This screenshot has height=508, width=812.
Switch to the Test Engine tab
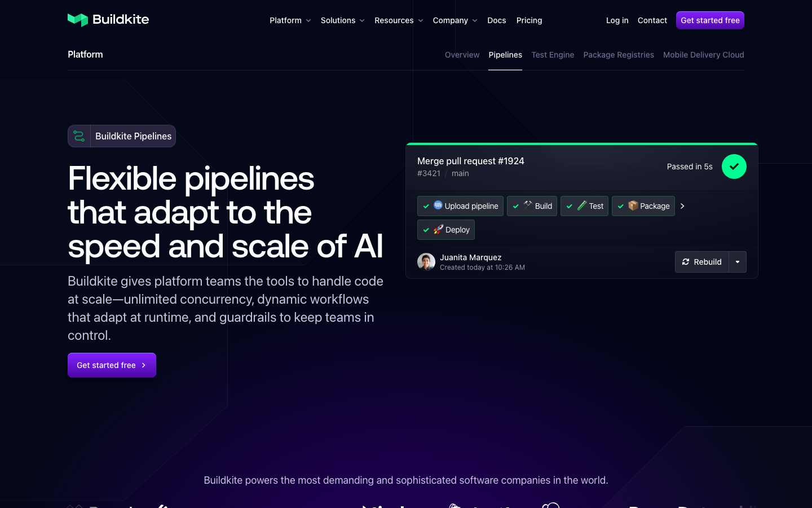553,55
